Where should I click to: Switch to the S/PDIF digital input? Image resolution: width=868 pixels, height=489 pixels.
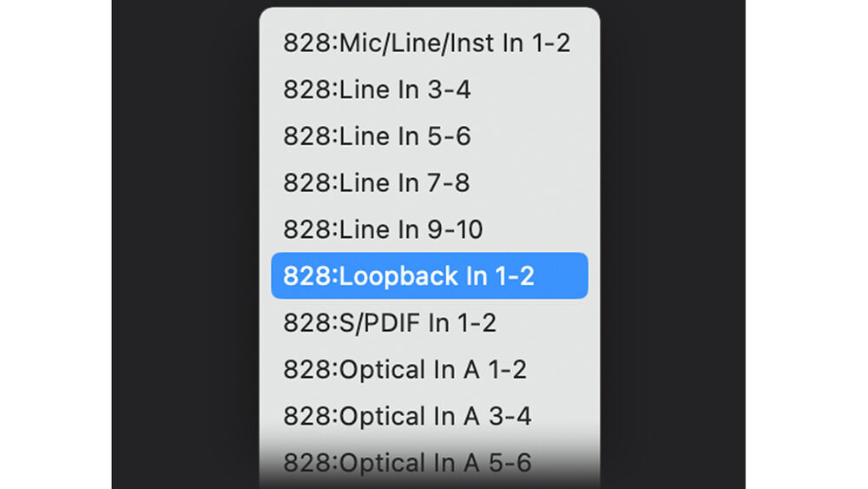[x=390, y=323]
